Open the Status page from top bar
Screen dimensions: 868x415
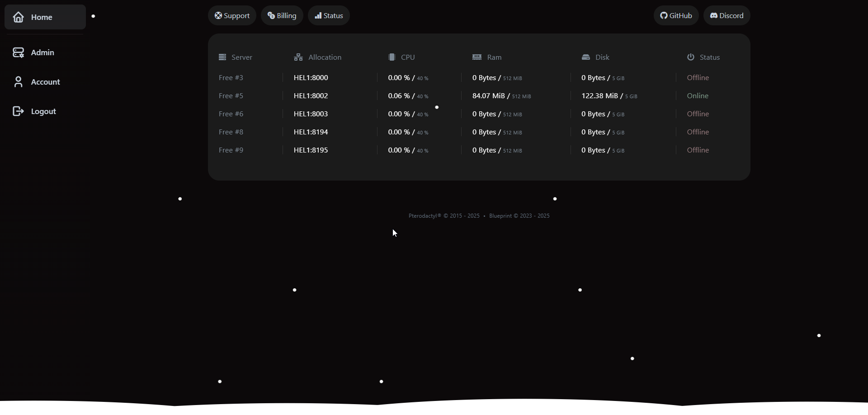pyautogui.click(x=328, y=15)
